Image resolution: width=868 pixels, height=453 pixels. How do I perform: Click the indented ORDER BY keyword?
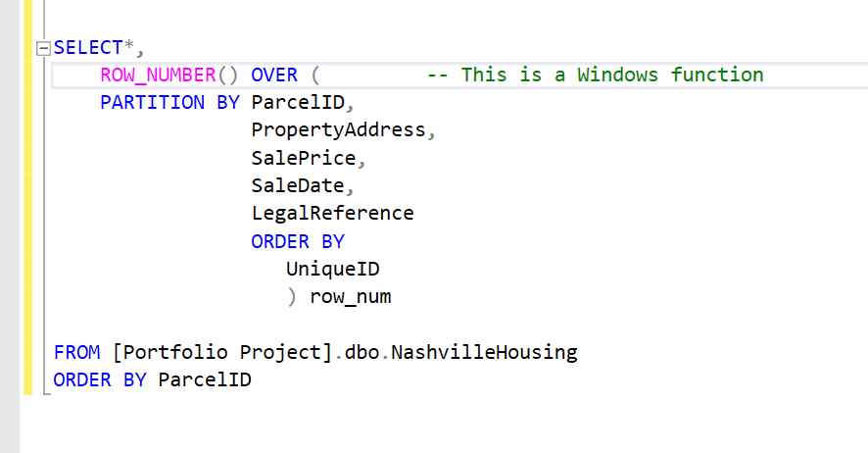click(298, 241)
